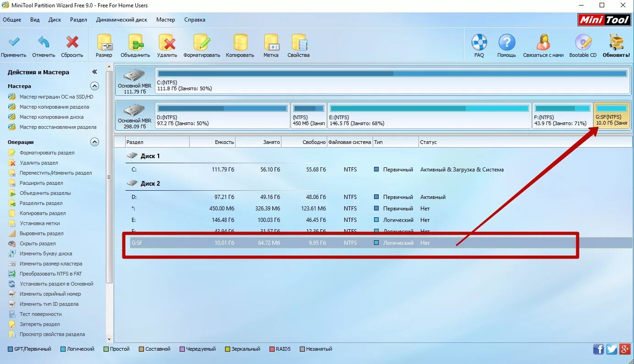Click the Apply (Применить) checkmark icon
Screen dimensions: 634x364
click(14, 43)
